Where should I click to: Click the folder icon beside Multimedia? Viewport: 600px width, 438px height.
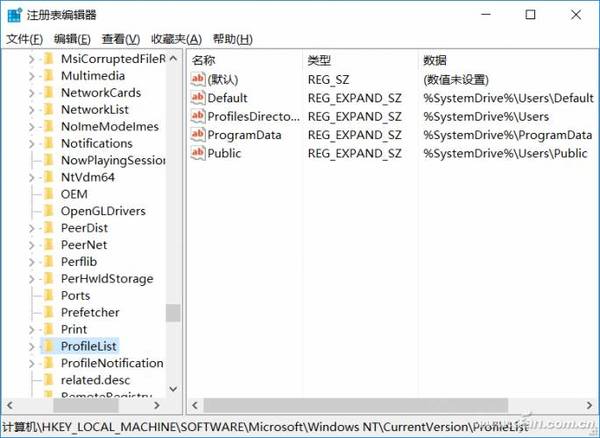click(49, 76)
